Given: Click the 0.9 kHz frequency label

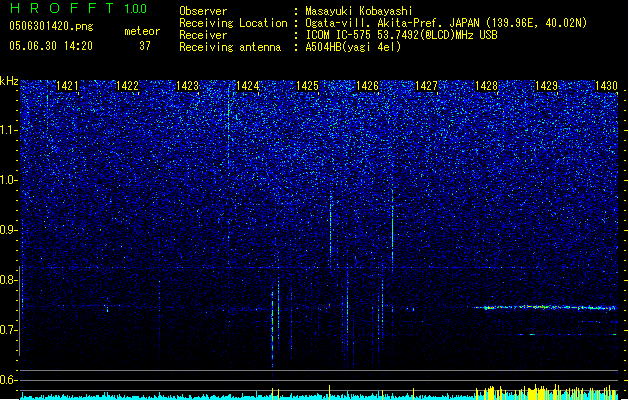Looking at the screenshot, I should (8, 230).
